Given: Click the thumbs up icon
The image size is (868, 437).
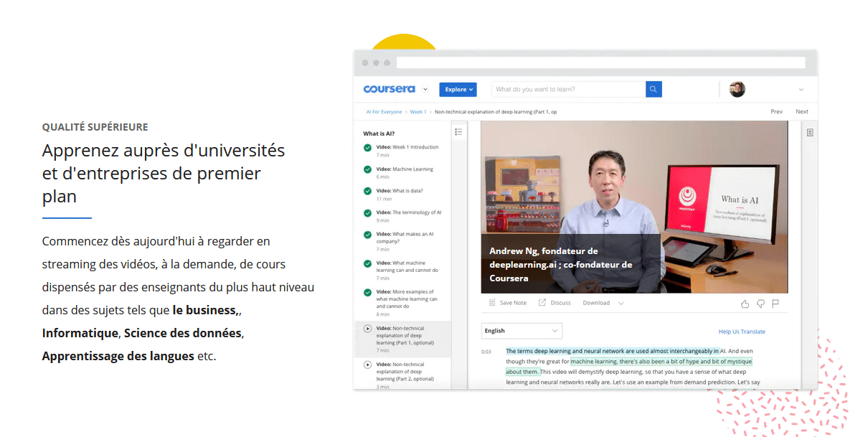Looking at the screenshot, I should [745, 304].
